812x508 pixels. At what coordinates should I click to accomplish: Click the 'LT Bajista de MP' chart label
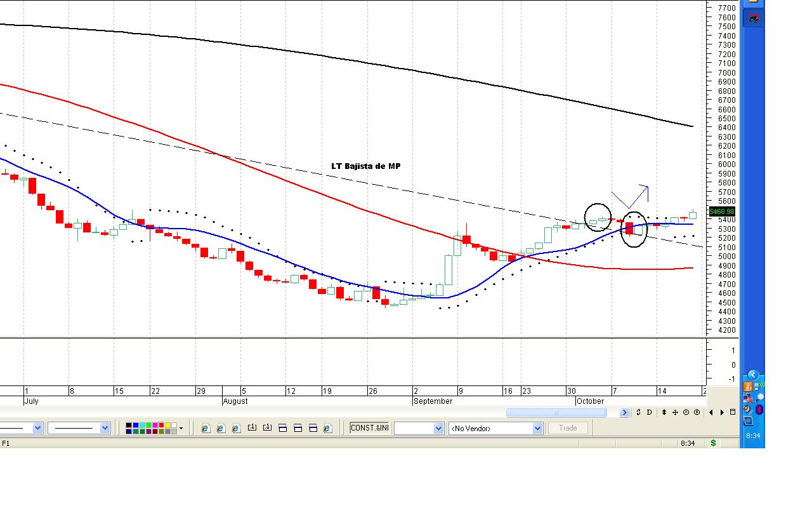tap(366, 166)
